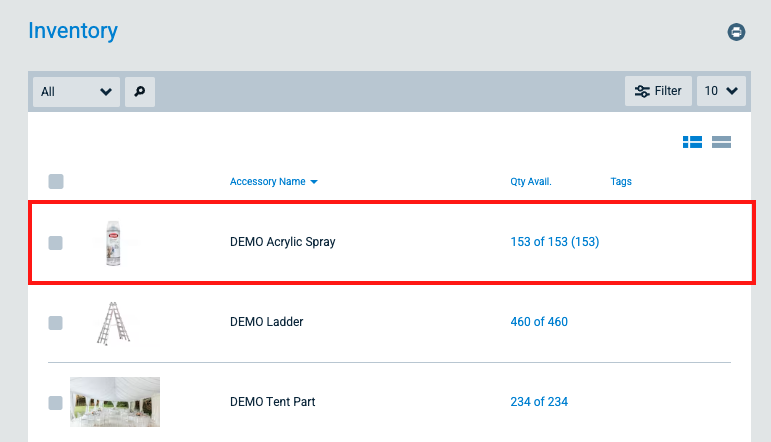This screenshot has height=442, width=771.
Task: Open the Filter options
Action: [658, 91]
